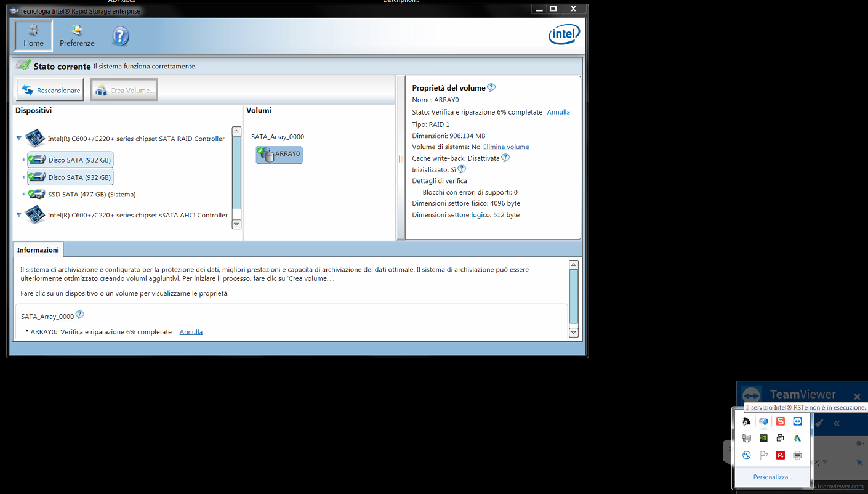This screenshot has width=868, height=494.
Task: Open help icon beside Proprietà del volume
Action: 491,87
